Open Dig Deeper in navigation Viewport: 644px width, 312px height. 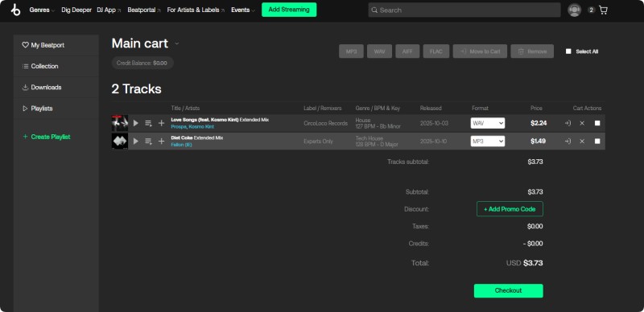tap(76, 10)
